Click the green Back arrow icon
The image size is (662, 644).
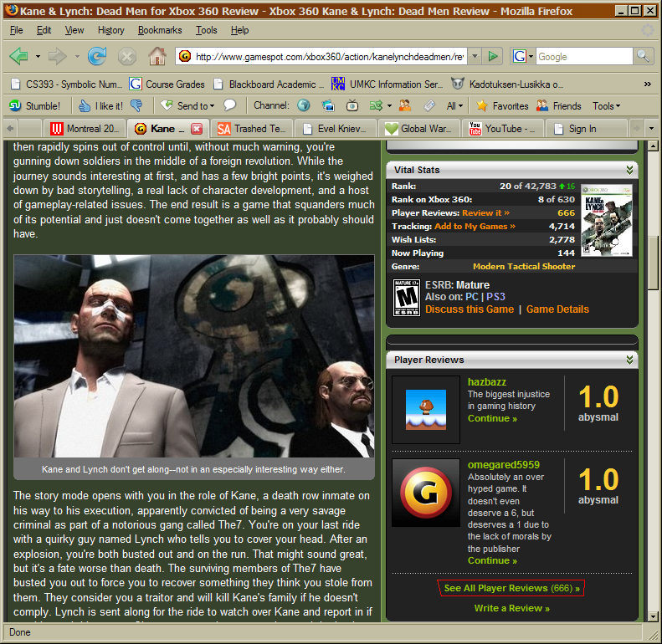coord(18,57)
